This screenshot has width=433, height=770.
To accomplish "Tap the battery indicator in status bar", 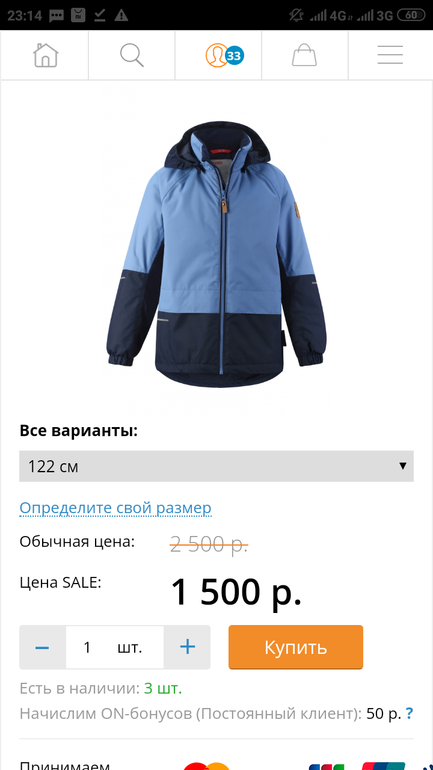I will (x=410, y=15).
